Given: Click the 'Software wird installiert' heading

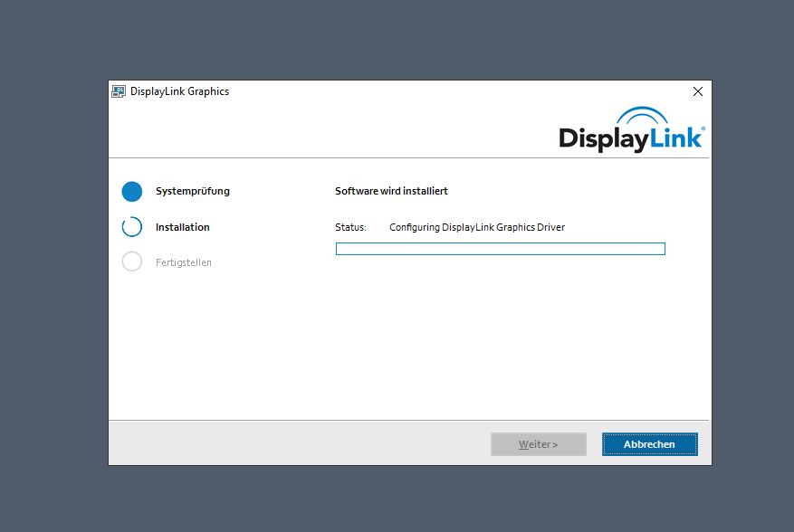Looking at the screenshot, I should 391,191.
